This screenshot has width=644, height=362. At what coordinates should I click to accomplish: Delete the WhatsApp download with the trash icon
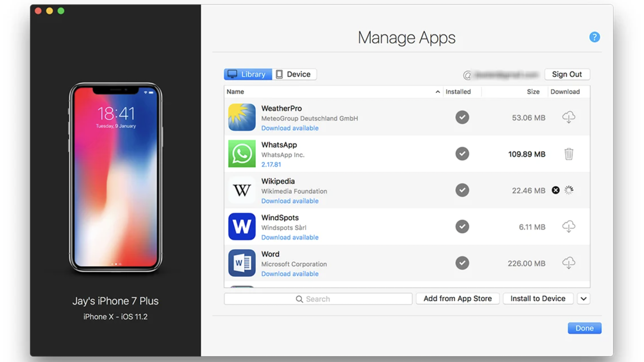pos(569,154)
